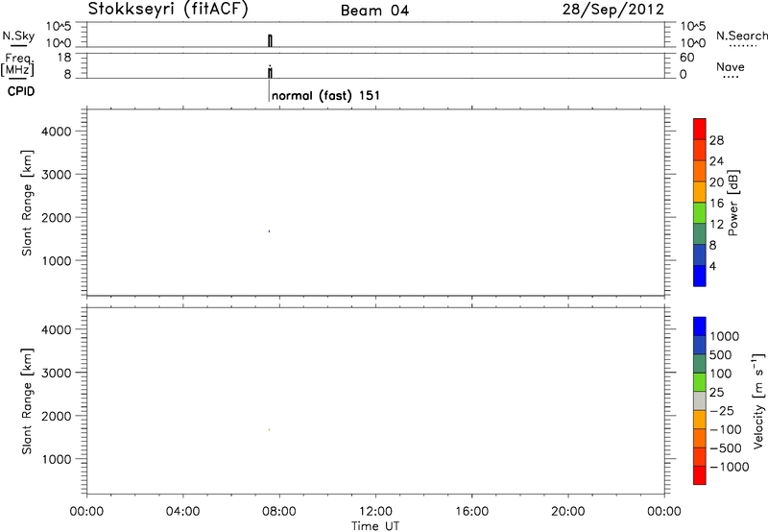Click the 28/Sep/2012 date label

(x=612, y=9)
